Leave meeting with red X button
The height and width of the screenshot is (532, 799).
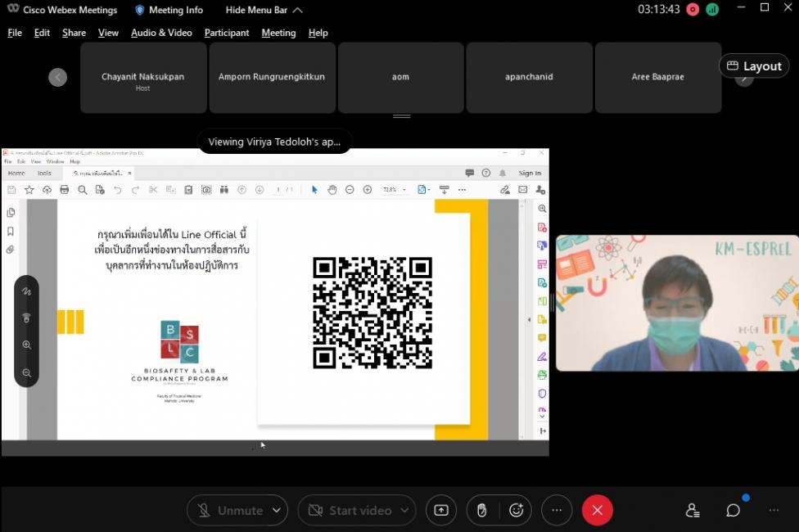[x=598, y=510]
